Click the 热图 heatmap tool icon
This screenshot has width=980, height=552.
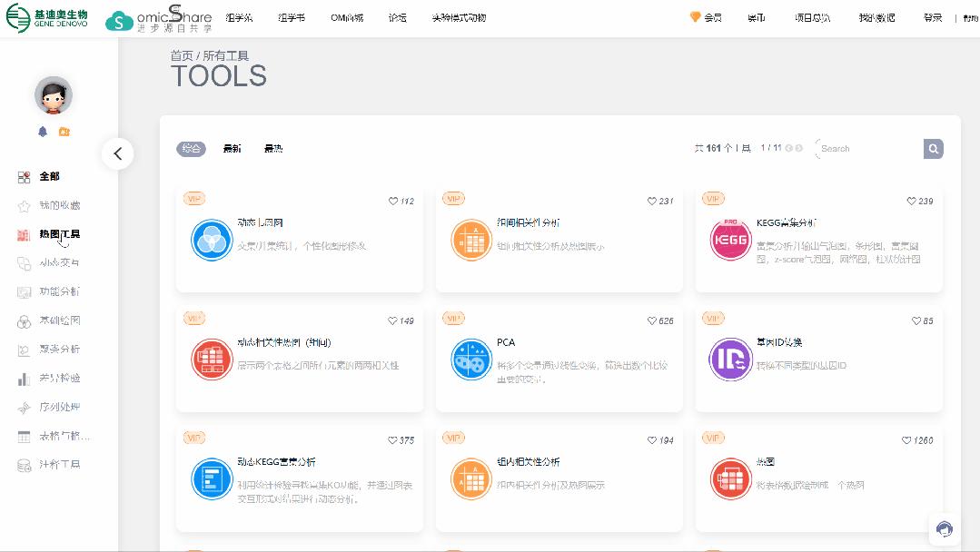(730, 478)
